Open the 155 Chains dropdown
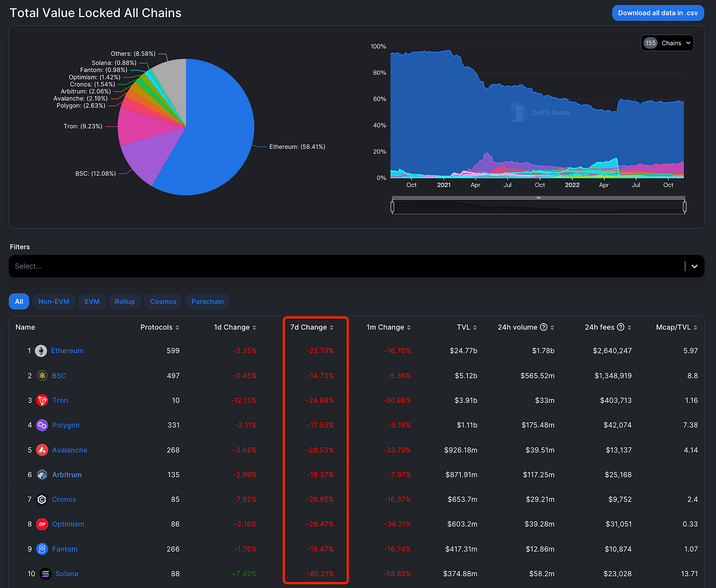The width and height of the screenshot is (716, 588). (x=667, y=43)
